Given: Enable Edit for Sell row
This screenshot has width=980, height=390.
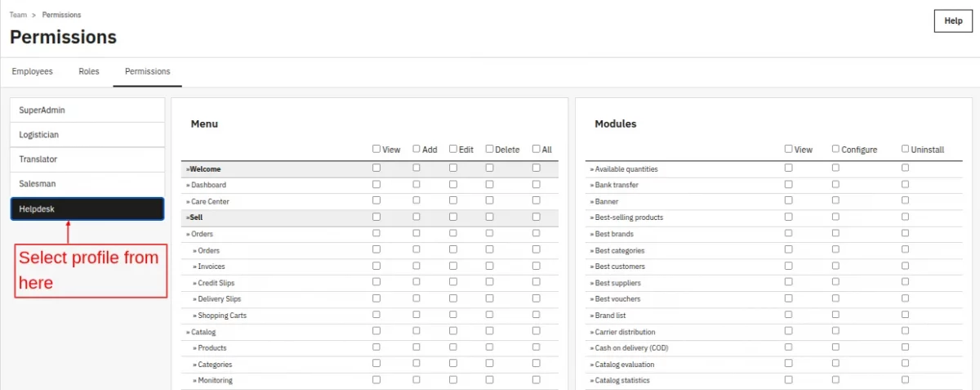Looking at the screenshot, I should [453, 217].
